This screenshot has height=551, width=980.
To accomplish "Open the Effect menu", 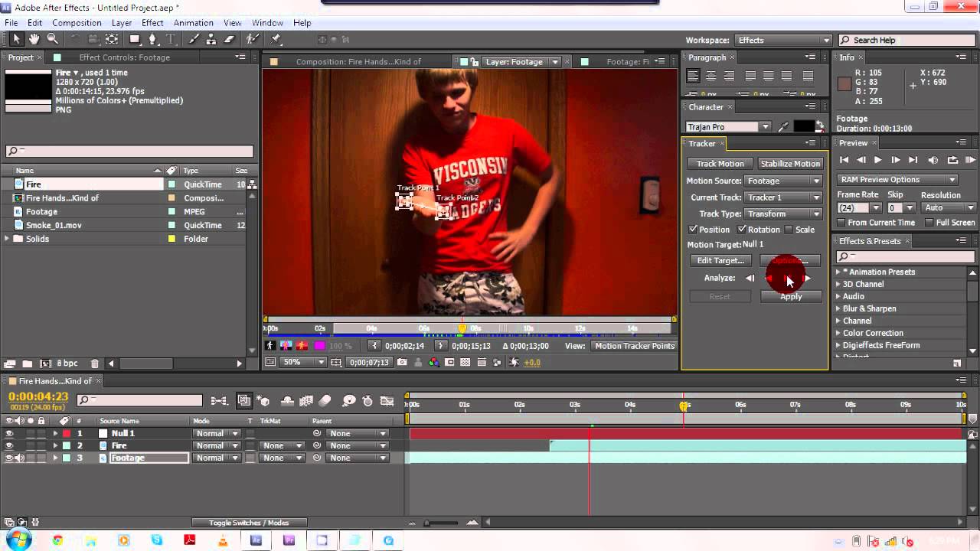I will [x=152, y=23].
